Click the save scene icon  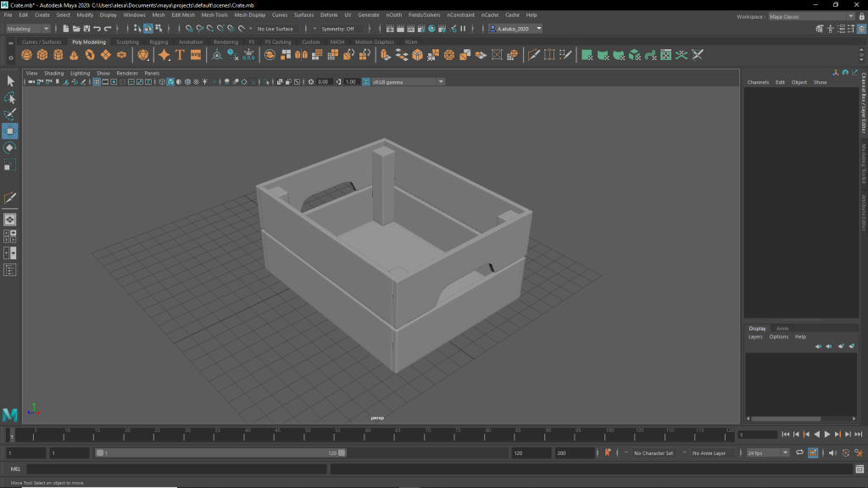point(87,29)
